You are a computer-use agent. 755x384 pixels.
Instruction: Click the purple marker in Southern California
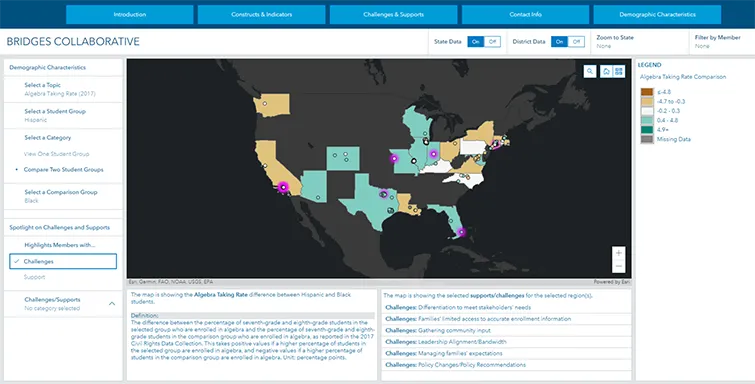(283, 187)
